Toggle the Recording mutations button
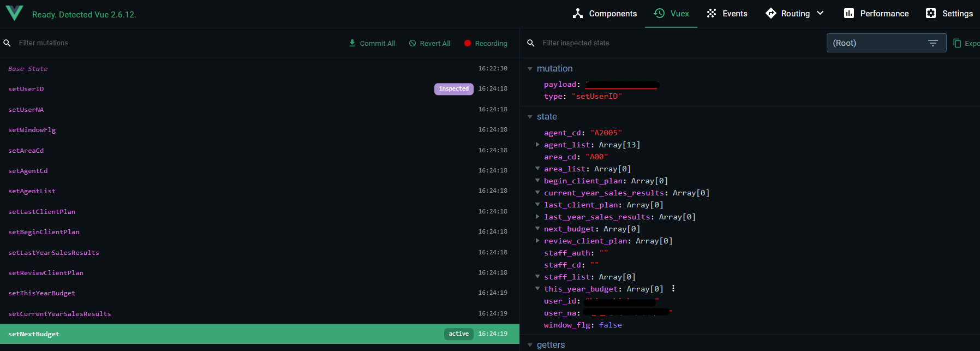Image resolution: width=980 pixels, height=351 pixels. [485, 43]
